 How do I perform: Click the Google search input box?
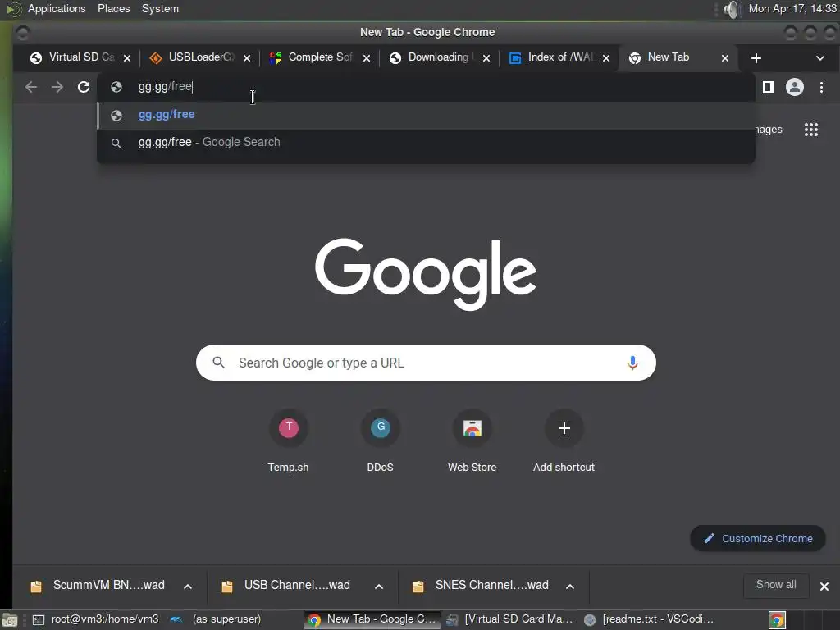pyautogui.click(x=426, y=363)
